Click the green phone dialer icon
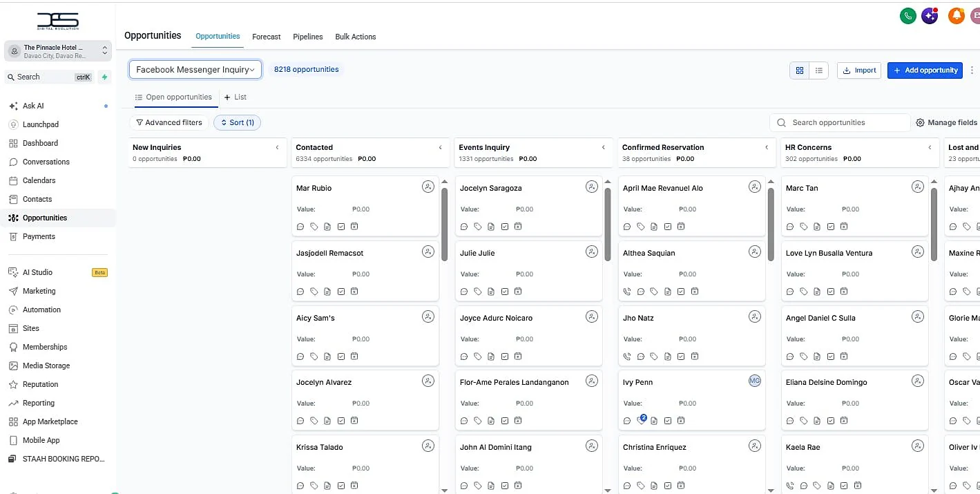Screen dimensions: 980x494 click(907, 15)
